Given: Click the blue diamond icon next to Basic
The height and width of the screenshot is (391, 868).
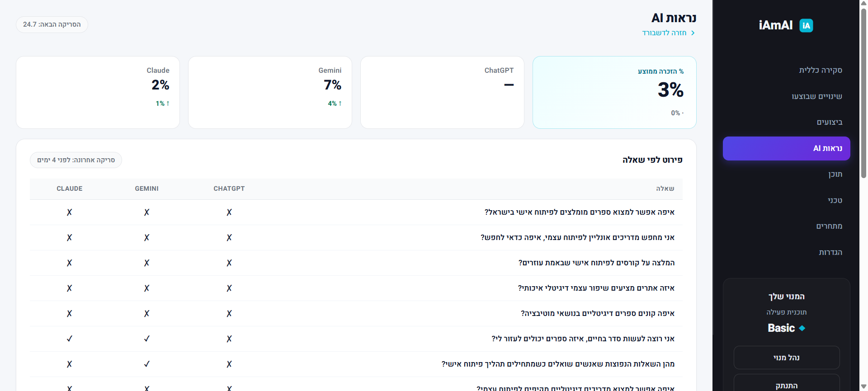Looking at the screenshot, I should pyautogui.click(x=802, y=328).
